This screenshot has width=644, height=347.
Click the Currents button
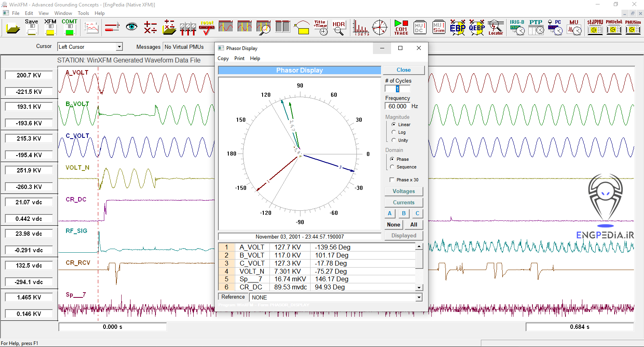coord(404,203)
